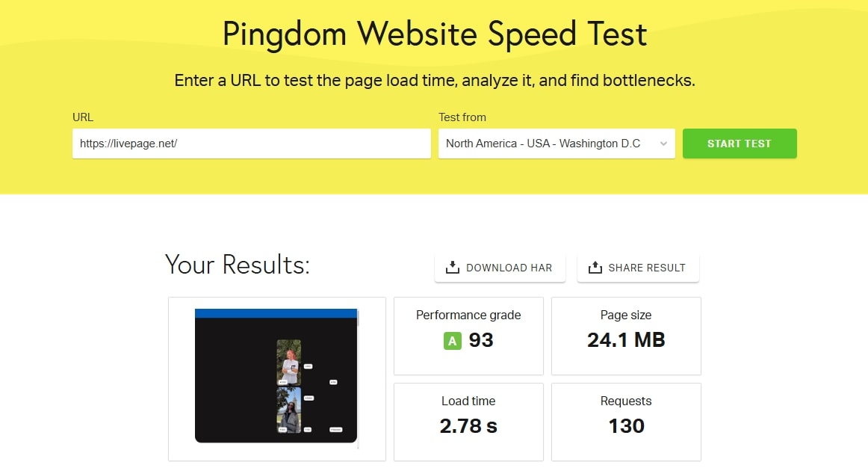The image size is (868, 468).
Task: Click the SHARE RESULT button text
Action: (x=646, y=268)
